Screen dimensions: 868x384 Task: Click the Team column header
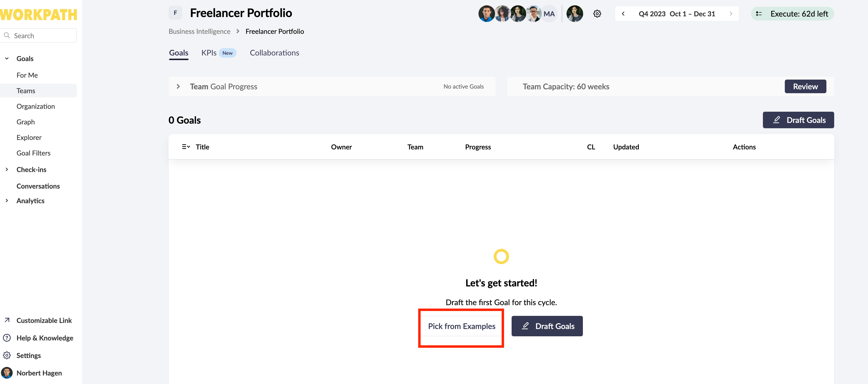pyautogui.click(x=415, y=147)
